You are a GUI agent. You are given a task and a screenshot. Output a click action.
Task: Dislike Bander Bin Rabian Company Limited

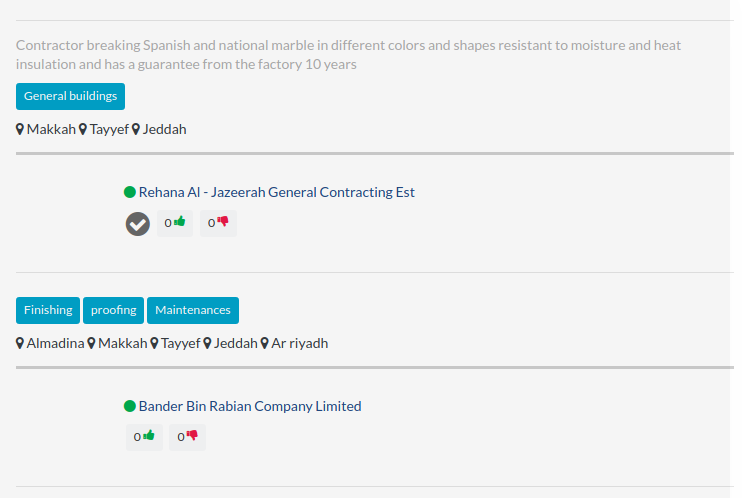[187, 437]
